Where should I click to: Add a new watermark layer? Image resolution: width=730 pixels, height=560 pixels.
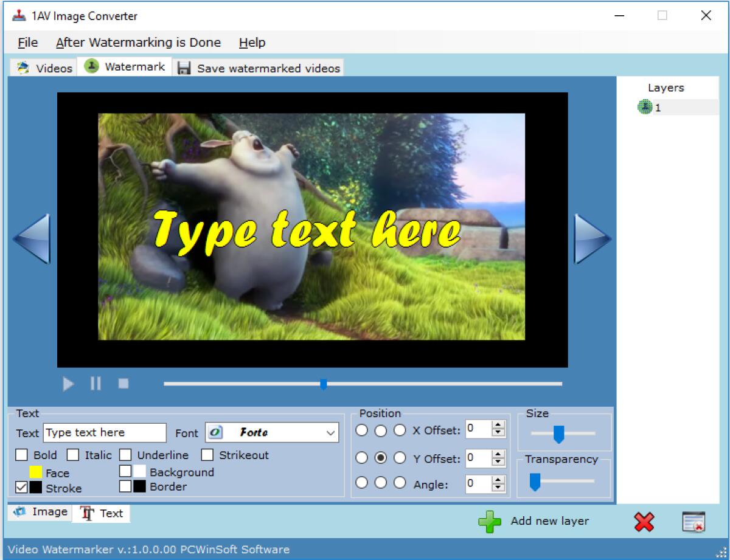coord(490,521)
